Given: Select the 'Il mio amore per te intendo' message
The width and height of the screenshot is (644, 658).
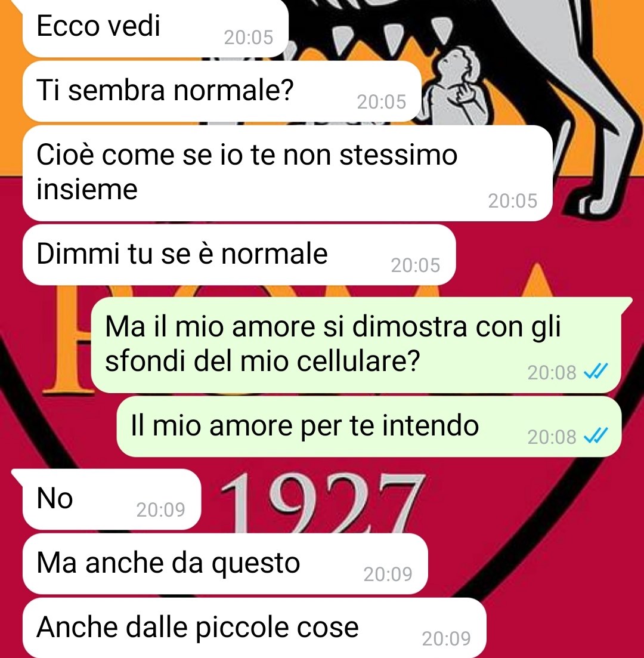Looking at the screenshot, I should (x=369, y=427).
